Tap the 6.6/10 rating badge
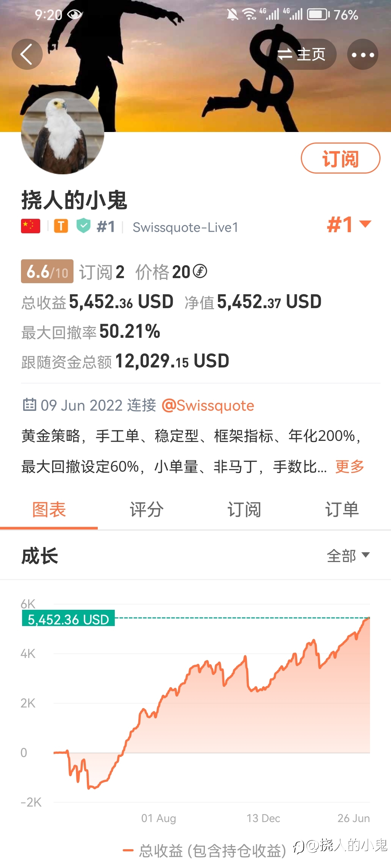This screenshot has width=391, height=868. (47, 271)
